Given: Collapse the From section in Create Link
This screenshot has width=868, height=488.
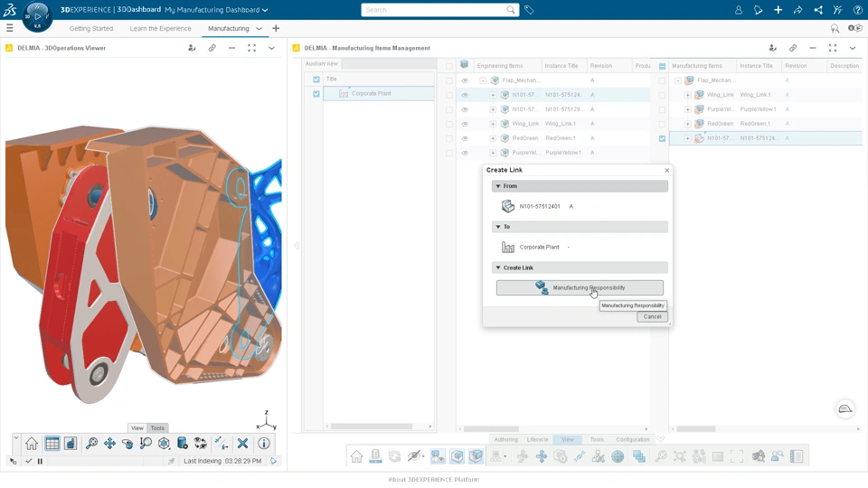Looking at the screenshot, I should click(x=498, y=186).
